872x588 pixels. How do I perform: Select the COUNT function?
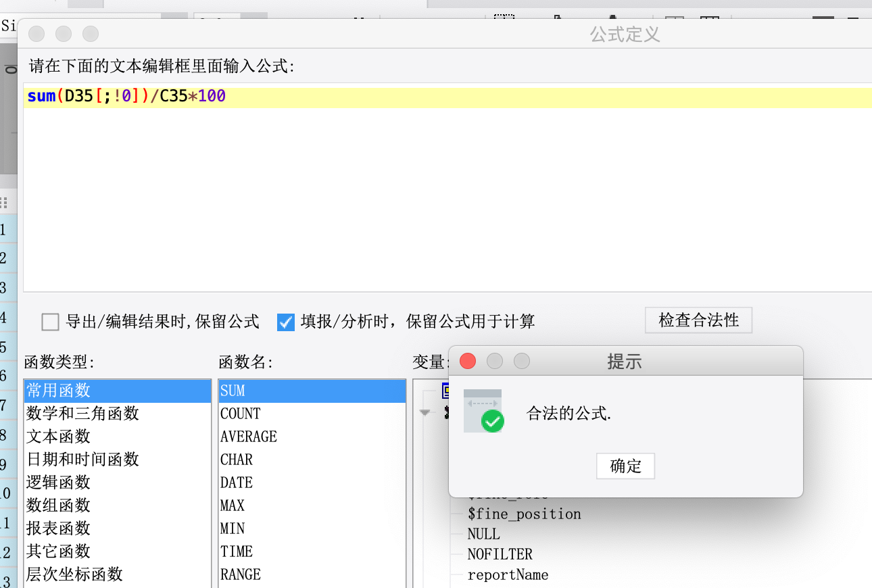[x=312, y=414]
